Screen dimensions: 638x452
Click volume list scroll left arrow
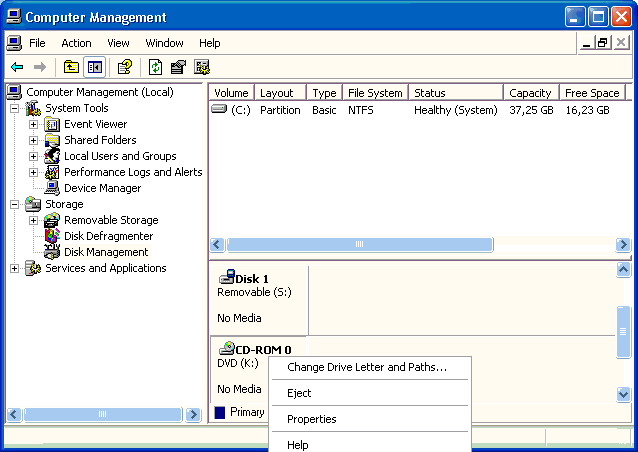click(x=217, y=245)
